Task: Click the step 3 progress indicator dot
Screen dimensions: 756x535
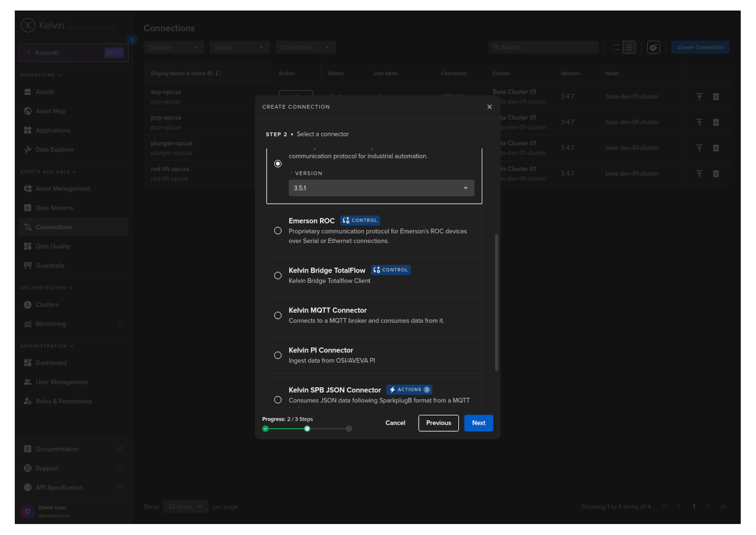Action: [349, 429]
